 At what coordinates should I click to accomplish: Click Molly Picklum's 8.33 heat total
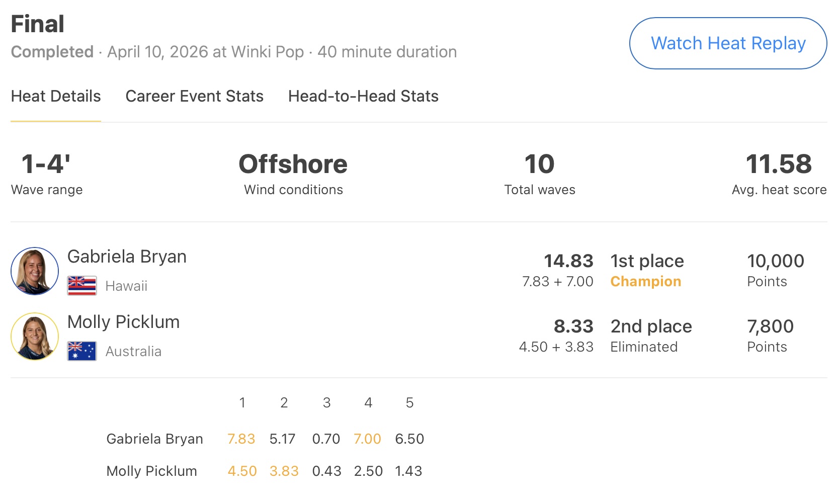click(573, 326)
